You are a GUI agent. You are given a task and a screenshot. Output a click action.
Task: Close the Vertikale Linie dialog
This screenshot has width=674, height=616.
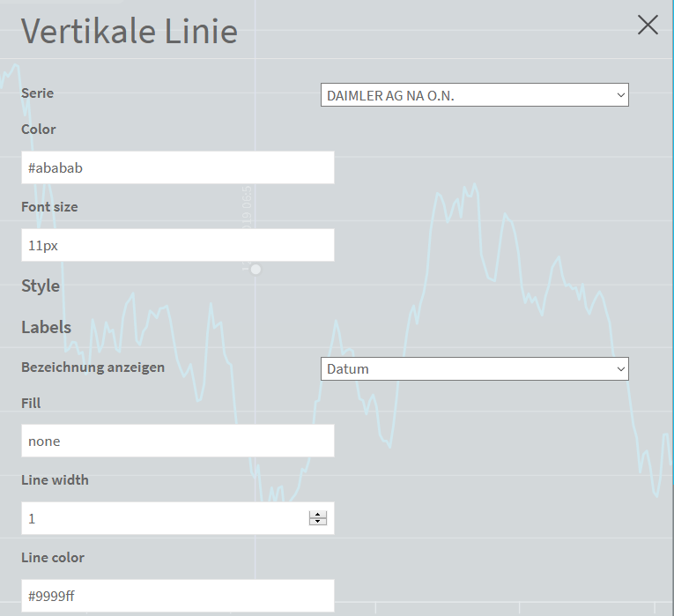(x=648, y=26)
